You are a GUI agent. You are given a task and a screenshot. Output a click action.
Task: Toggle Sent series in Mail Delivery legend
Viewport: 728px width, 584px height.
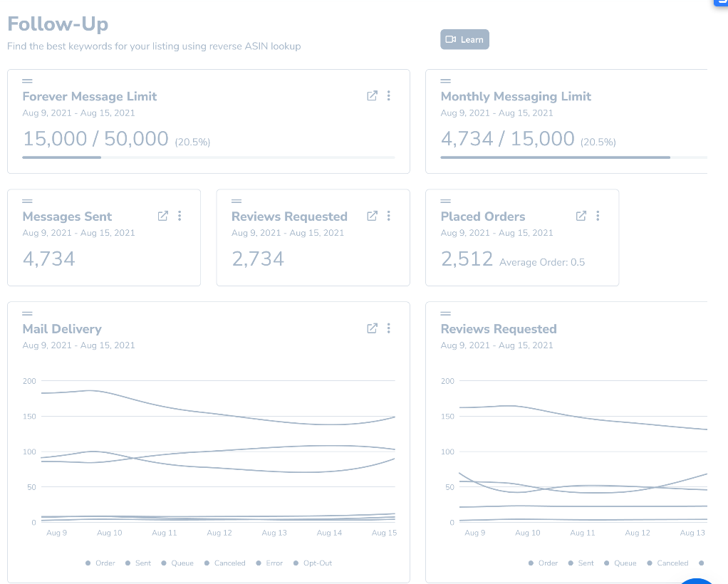pyautogui.click(x=138, y=563)
